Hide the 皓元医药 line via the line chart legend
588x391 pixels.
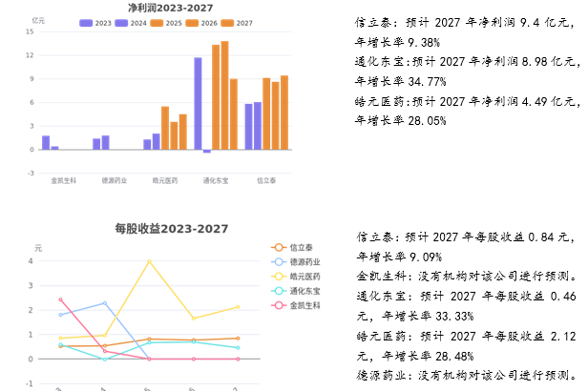tap(296, 277)
